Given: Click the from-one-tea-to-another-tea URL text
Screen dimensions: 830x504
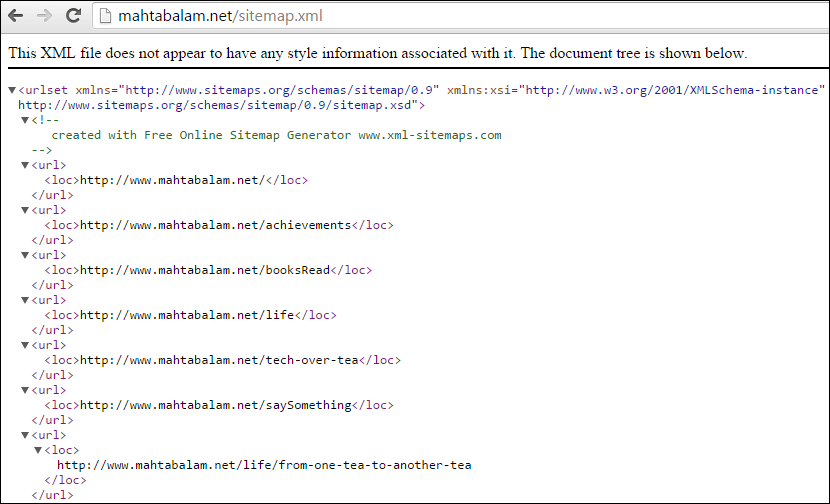Looking at the screenshot, I should [x=264, y=465].
